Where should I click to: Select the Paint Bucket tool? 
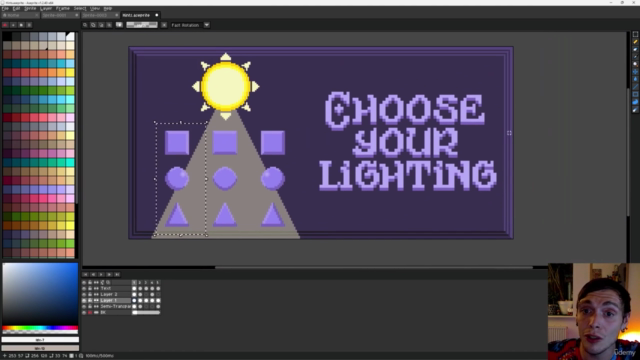pyautogui.click(x=635, y=79)
